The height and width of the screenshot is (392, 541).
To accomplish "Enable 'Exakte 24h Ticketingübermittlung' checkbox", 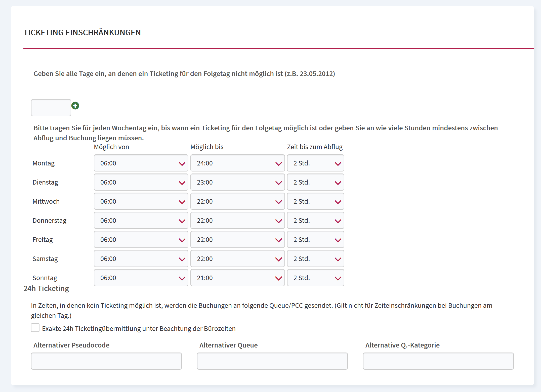I will 35,328.
